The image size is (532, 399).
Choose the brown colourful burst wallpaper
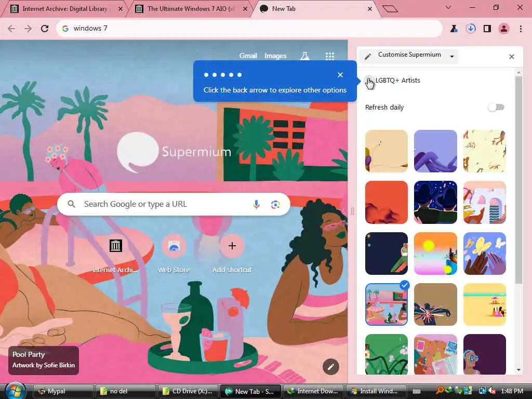pos(435,304)
